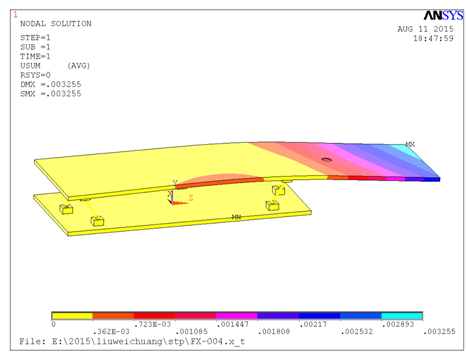The image size is (467, 360).
Task: Click the red window number 1
Action: 15,14
